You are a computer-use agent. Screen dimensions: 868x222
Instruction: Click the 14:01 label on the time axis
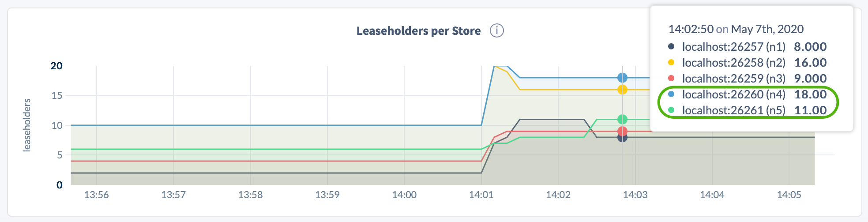point(481,195)
